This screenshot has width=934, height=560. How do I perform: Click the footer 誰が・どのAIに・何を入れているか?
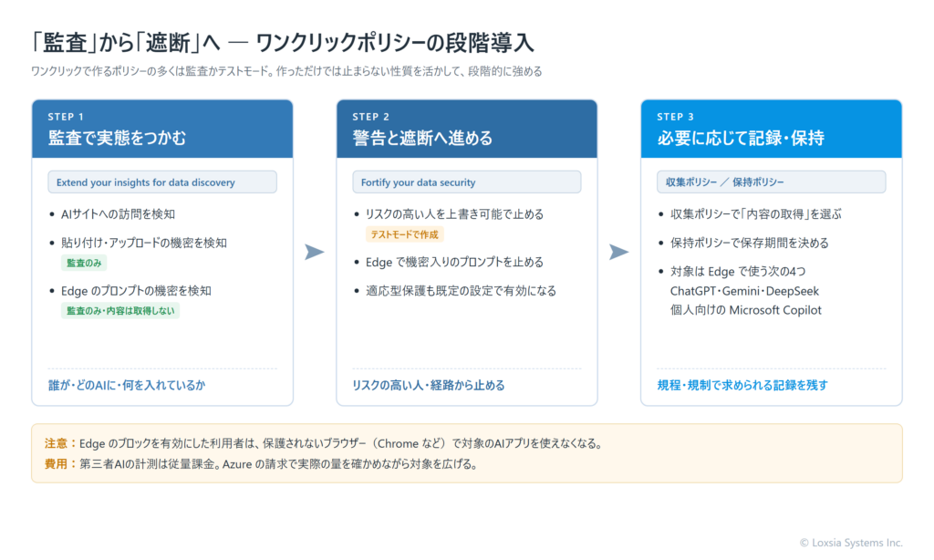coord(126,386)
